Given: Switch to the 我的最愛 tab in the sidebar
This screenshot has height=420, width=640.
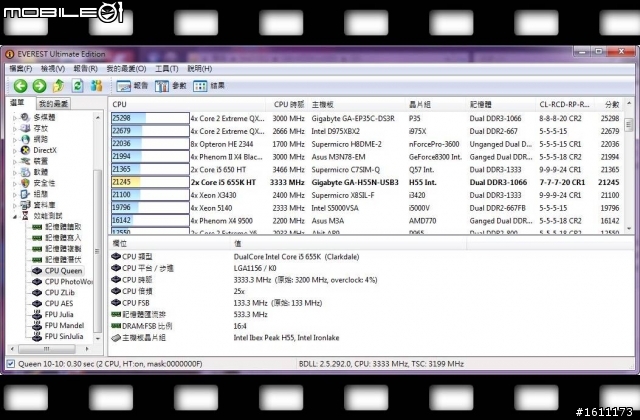Looking at the screenshot, I should (53, 104).
